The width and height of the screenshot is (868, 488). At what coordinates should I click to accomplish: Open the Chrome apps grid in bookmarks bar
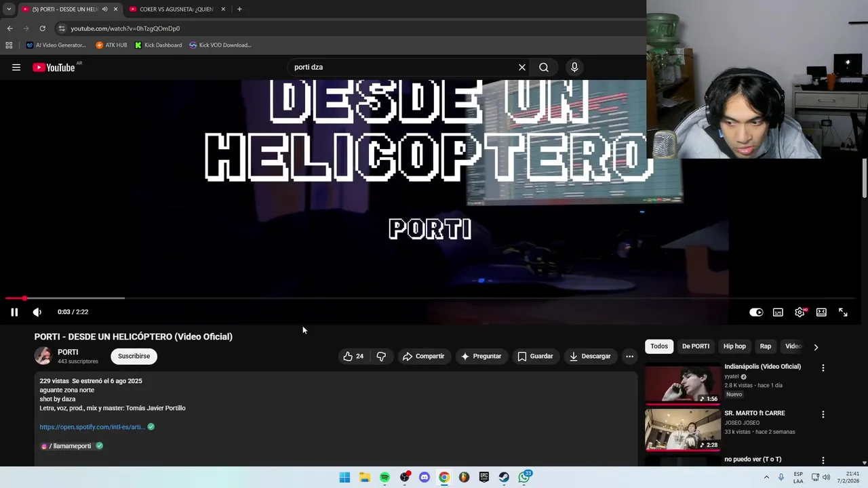click(x=9, y=45)
